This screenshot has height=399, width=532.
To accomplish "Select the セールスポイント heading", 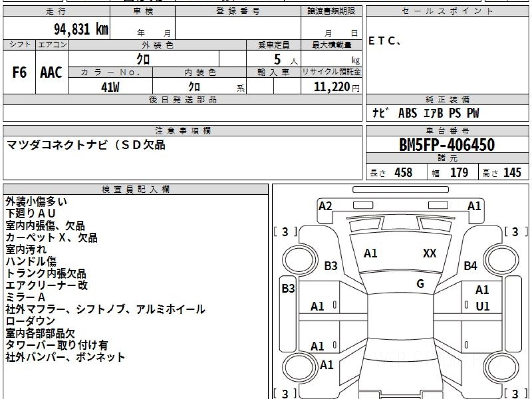I will click(448, 12).
